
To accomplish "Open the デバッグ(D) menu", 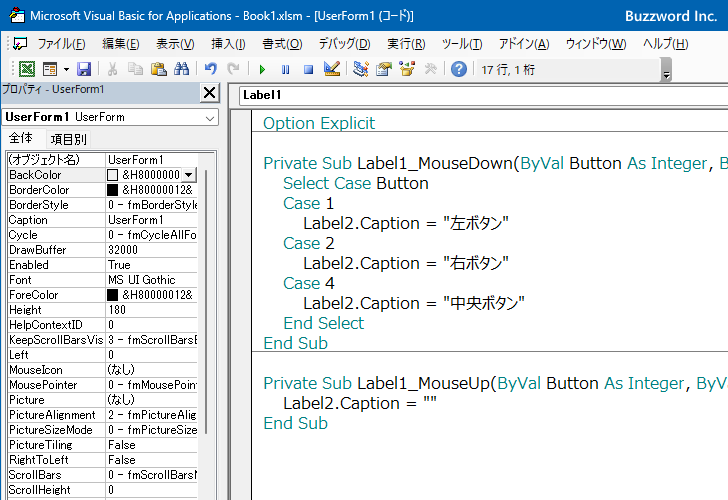I will [x=344, y=44].
